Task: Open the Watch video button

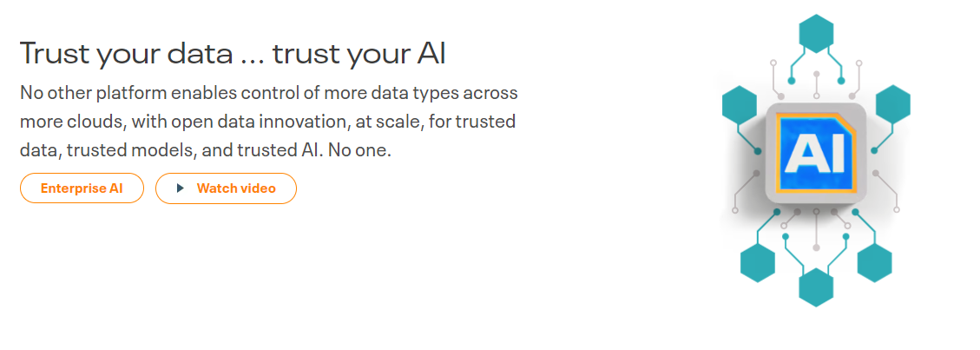Action: [226, 188]
